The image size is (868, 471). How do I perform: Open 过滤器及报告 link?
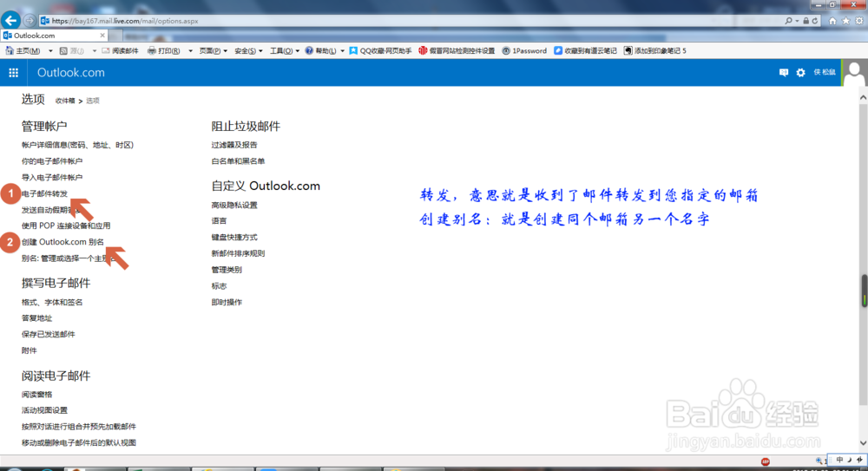[x=234, y=145]
